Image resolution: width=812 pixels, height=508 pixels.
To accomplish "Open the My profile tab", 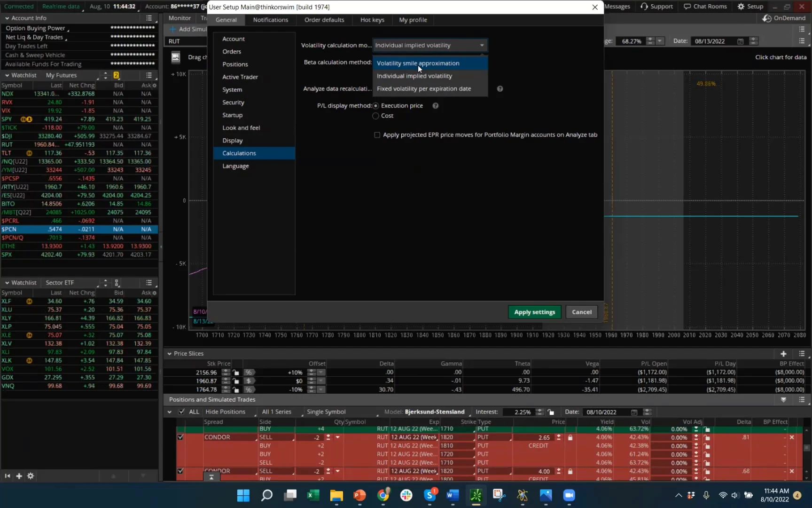I will pos(413,20).
